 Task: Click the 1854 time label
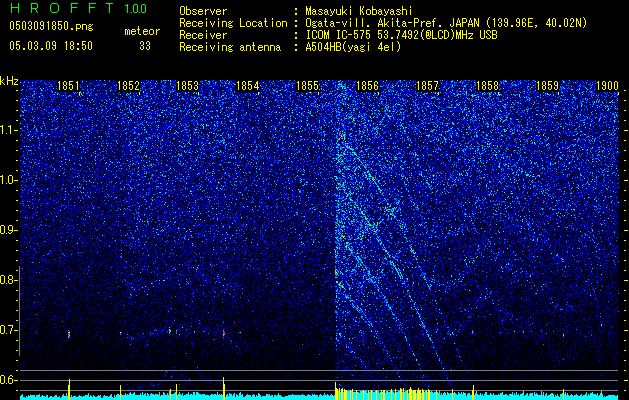click(x=248, y=85)
